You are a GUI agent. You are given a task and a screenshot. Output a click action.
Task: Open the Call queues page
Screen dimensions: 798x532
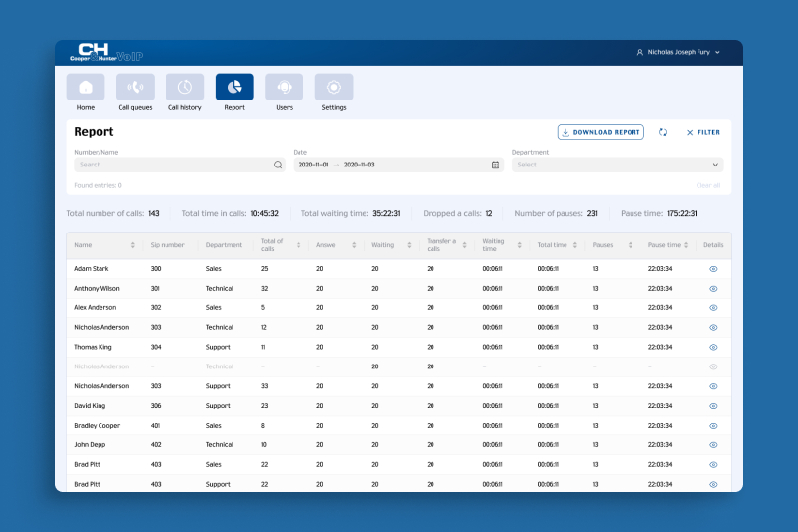point(135,88)
